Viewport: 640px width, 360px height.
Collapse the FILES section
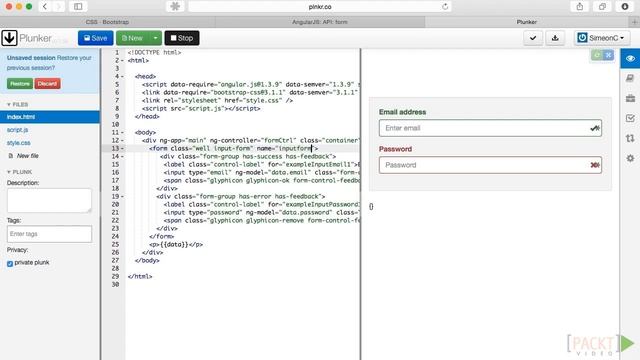[x=17, y=104]
